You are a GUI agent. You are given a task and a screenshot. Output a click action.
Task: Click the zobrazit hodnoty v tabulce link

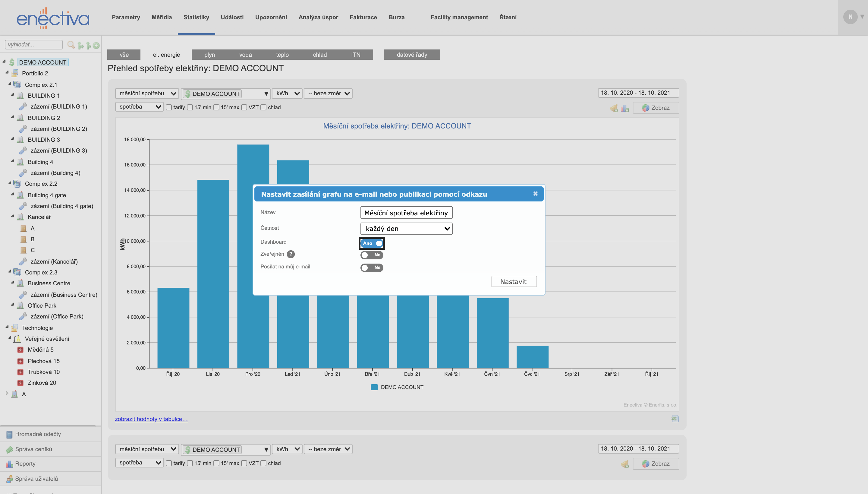[151, 419]
